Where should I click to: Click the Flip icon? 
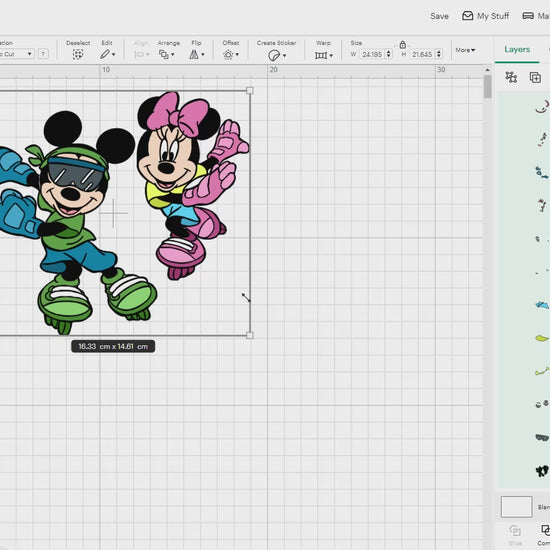pyautogui.click(x=194, y=54)
